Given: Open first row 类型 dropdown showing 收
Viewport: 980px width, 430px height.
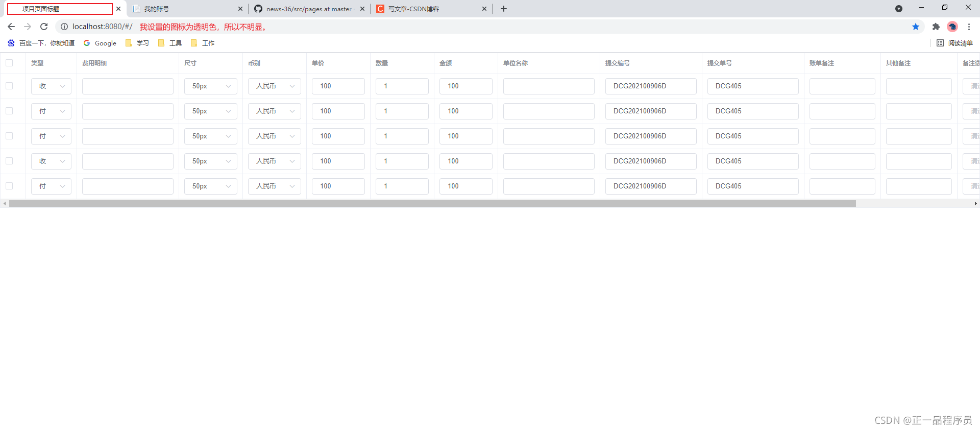Looking at the screenshot, I should [51, 86].
